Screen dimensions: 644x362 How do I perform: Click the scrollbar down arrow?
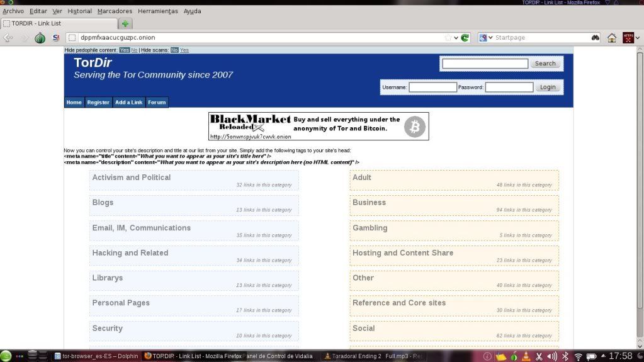pyautogui.click(x=640, y=346)
